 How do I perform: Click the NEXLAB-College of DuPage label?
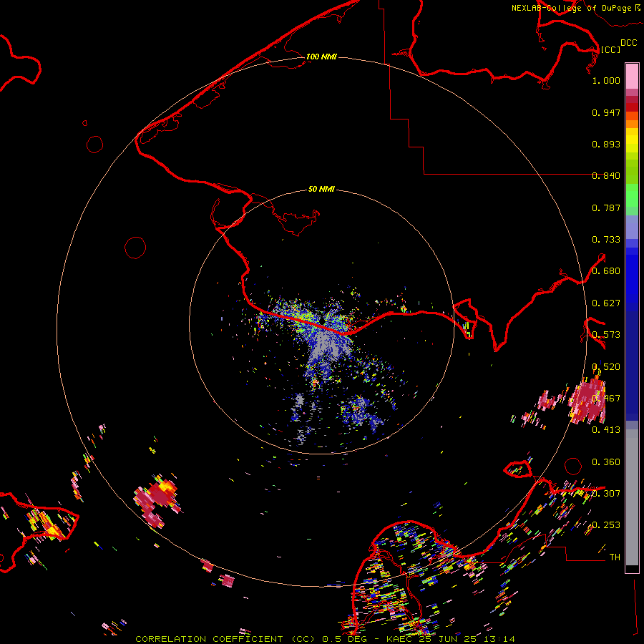pos(571,8)
